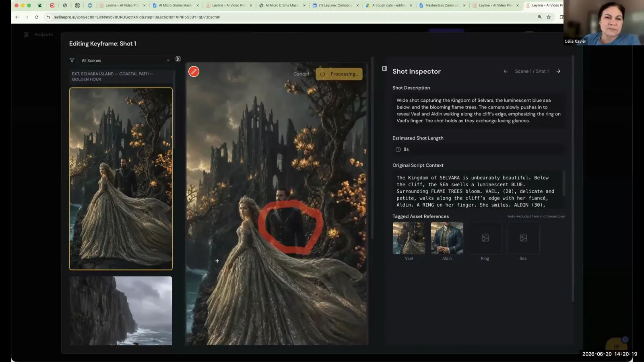Click the Shot Inspector panel toggle icon
Viewport: 644px width, 362px height.
coord(384,69)
